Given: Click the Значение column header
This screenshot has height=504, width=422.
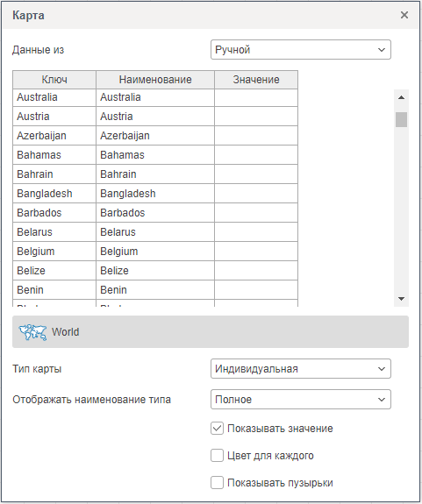Looking at the screenshot, I should click(256, 80).
